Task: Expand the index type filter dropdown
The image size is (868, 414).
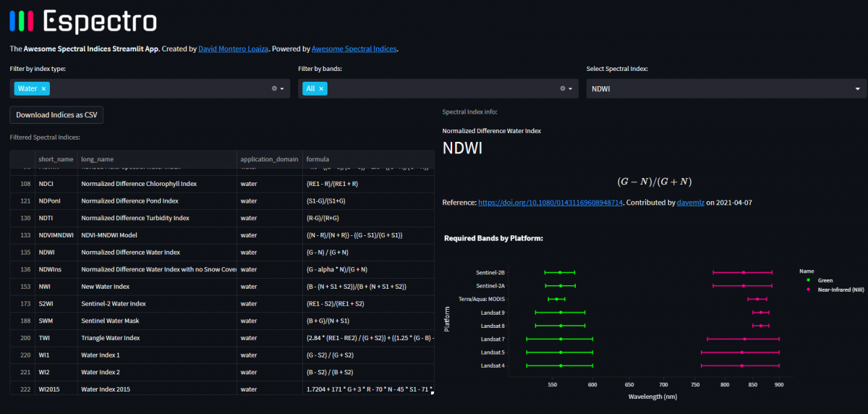Action: click(x=282, y=89)
